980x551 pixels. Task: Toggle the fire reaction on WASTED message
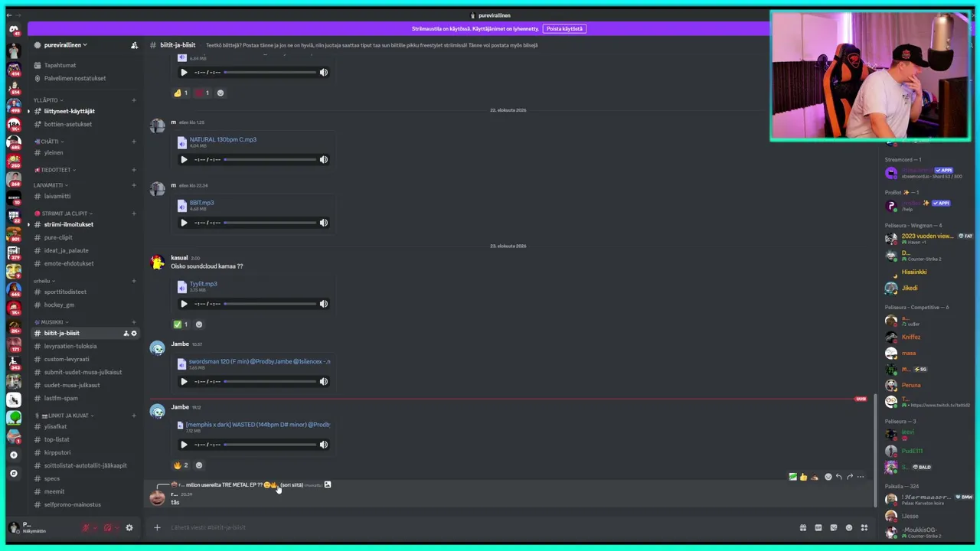point(181,465)
